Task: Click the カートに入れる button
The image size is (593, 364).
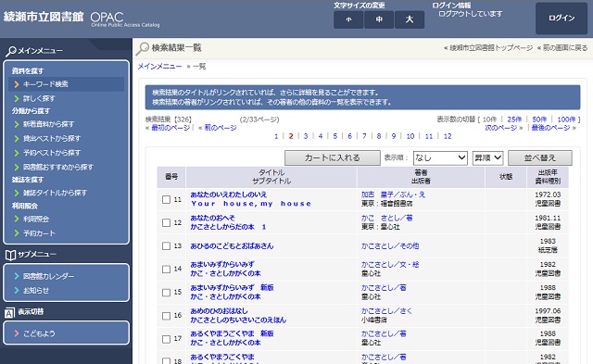Action: [333, 158]
